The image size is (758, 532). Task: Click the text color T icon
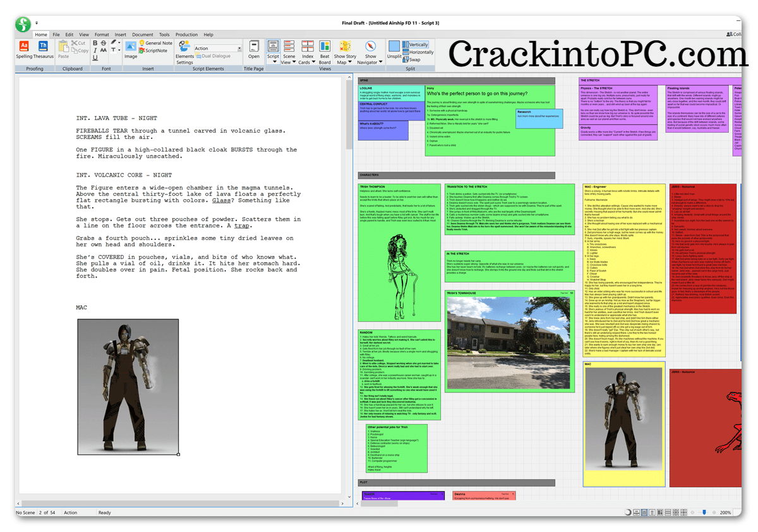114,50
